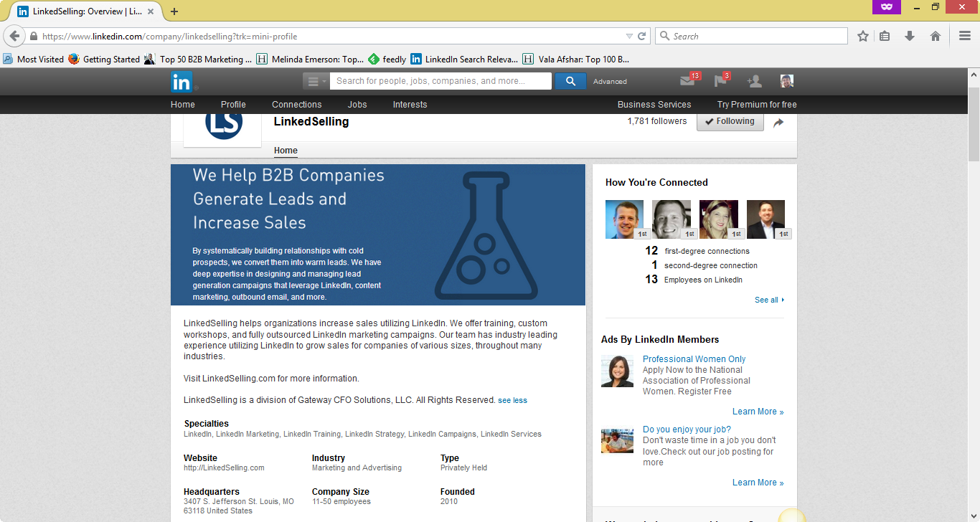The width and height of the screenshot is (980, 522).
Task: Click the address bar URL
Action: click(169, 36)
